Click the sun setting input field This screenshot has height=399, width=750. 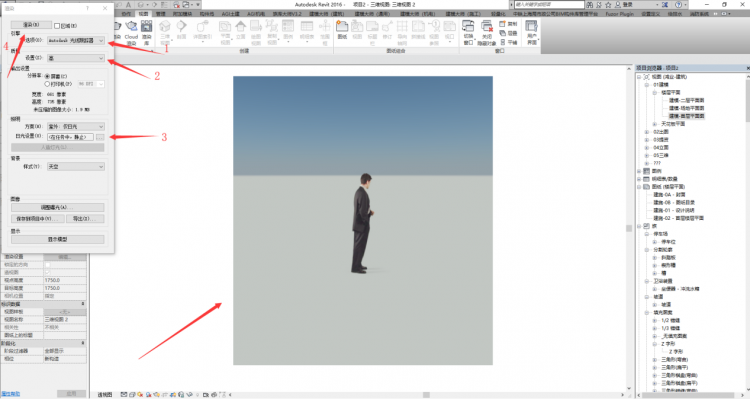coord(70,137)
